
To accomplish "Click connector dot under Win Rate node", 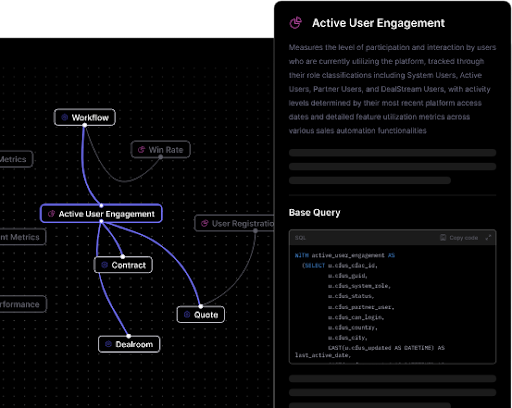I will [x=161, y=157].
